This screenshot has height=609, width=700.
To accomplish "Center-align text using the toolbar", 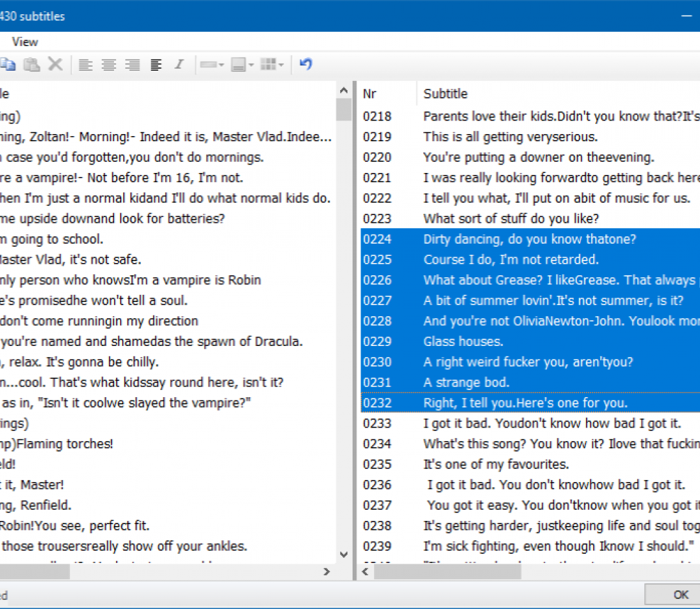I will click(x=109, y=65).
